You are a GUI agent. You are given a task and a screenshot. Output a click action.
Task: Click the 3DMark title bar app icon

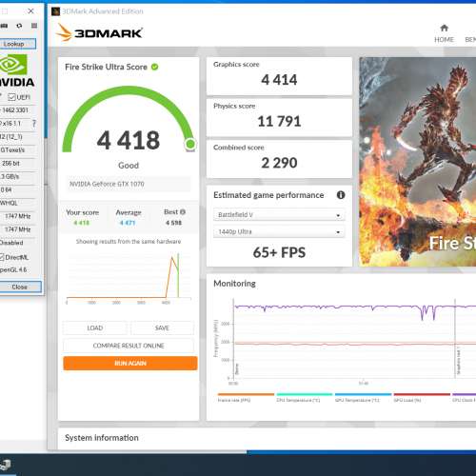pyautogui.click(x=55, y=11)
